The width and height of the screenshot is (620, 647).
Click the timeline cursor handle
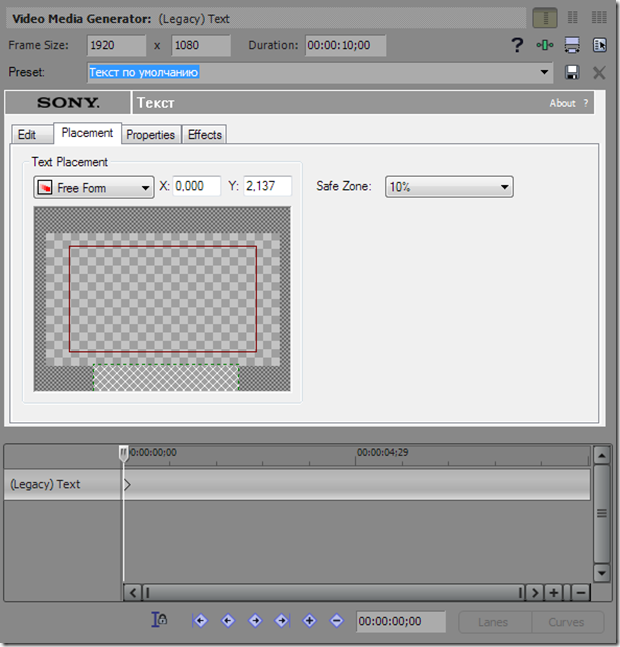point(123,453)
